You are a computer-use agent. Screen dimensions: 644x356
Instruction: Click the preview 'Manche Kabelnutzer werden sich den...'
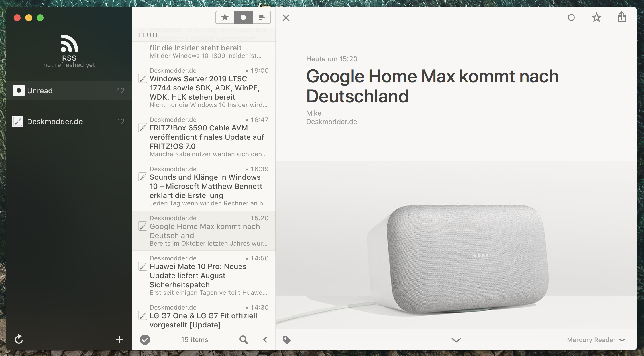click(x=208, y=154)
